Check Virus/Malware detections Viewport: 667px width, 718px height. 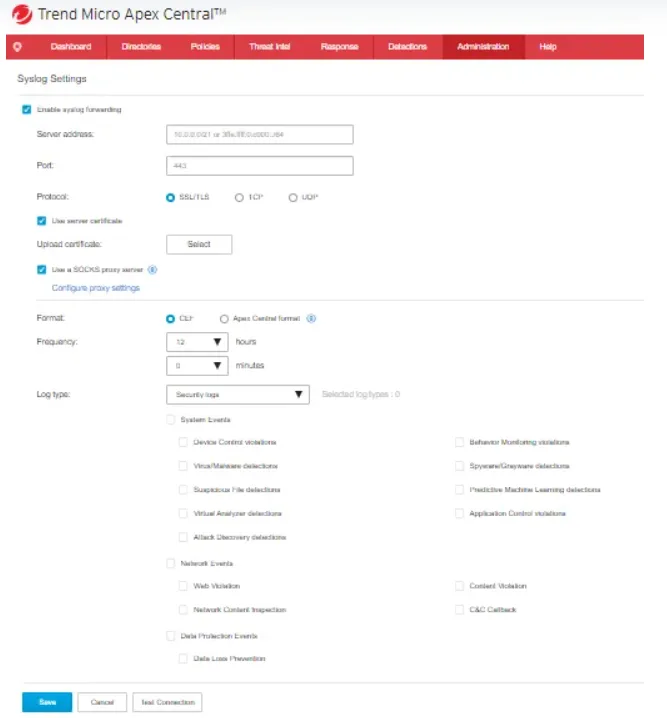tap(183, 466)
